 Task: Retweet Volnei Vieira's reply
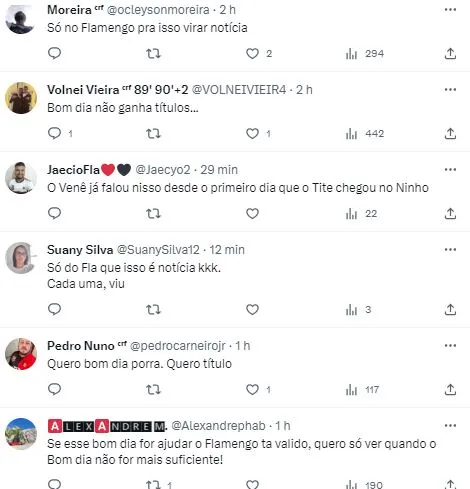point(153,134)
